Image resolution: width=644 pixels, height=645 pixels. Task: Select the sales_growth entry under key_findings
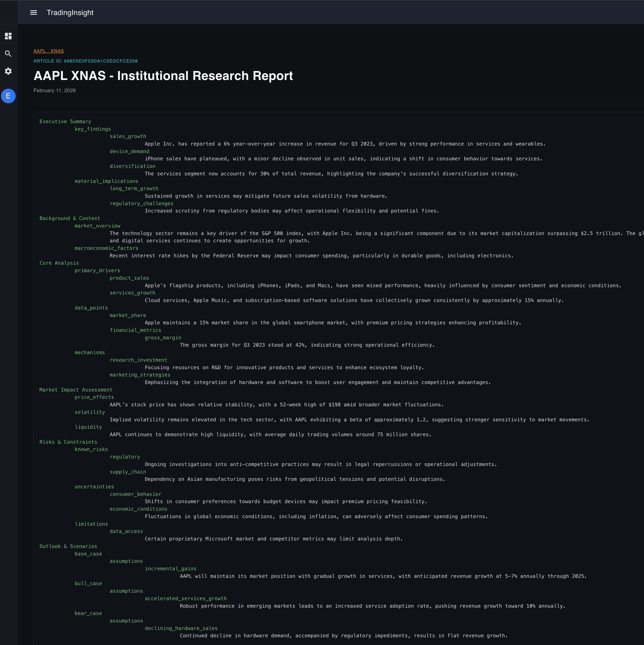(x=128, y=136)
